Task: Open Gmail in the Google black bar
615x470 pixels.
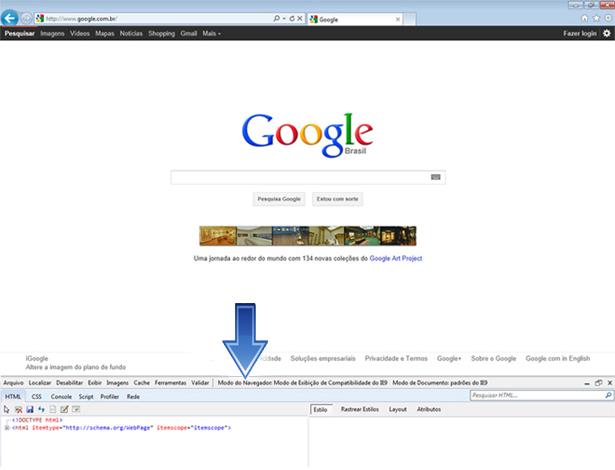Action: (189, 33)
